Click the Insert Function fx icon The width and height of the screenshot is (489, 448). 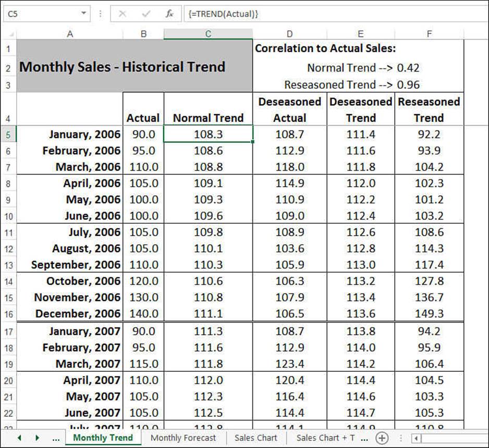coord(169,14)
